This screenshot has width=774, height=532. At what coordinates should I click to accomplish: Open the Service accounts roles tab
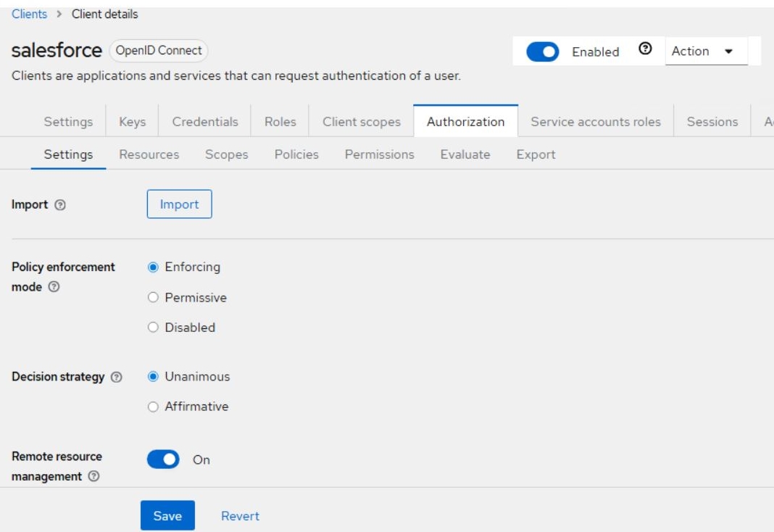point(596,122)
